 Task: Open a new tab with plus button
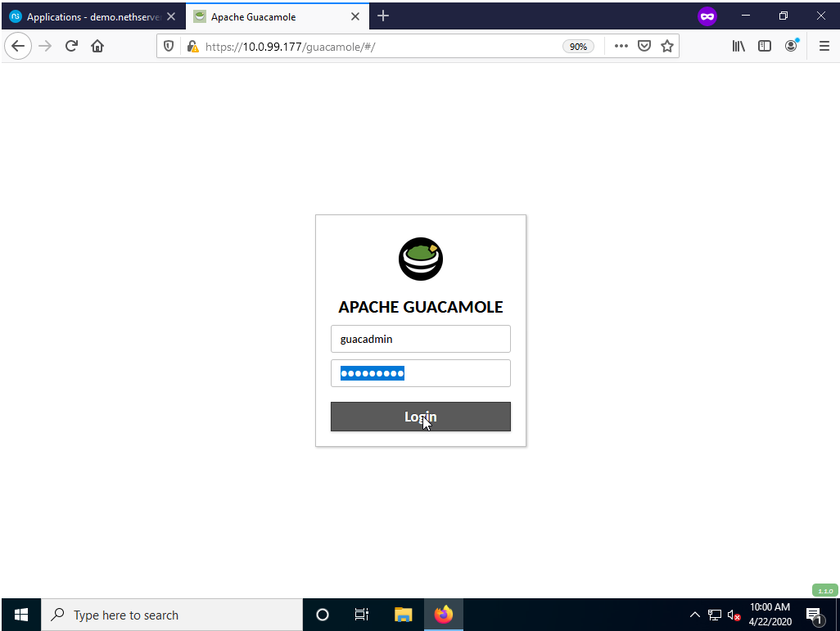pos(383,16)
